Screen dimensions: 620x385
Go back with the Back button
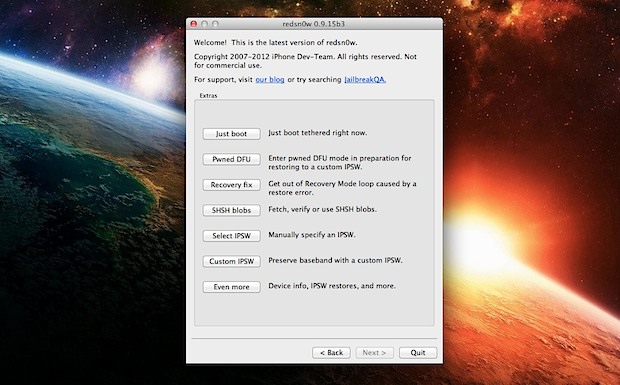[x=331, y=353]
